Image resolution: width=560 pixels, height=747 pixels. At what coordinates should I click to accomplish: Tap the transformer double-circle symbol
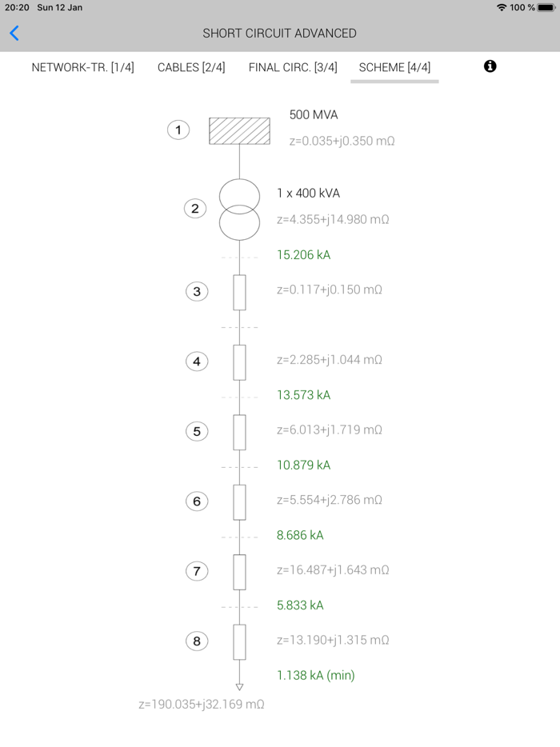click(239, 210)
